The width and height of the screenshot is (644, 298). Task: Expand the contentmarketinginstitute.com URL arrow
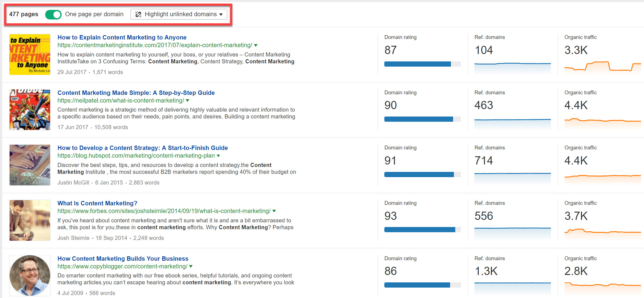[x=256, y=45]
